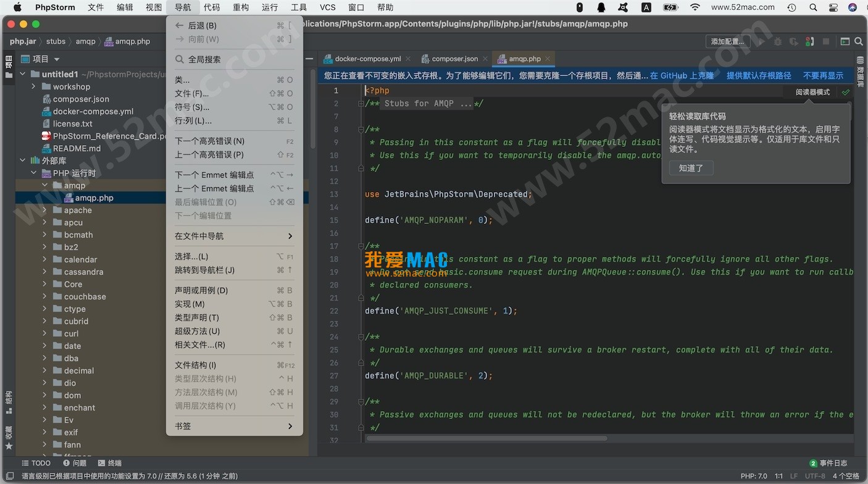
Task: Toggle reader mode (阅读器模式)
Action: point(812,92)
